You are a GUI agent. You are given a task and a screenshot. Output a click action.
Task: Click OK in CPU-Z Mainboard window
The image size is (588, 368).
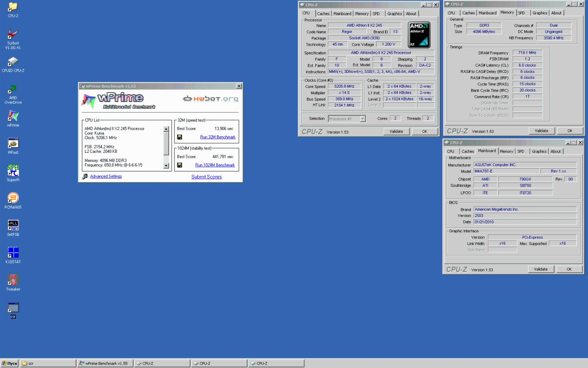click(569, 269)
